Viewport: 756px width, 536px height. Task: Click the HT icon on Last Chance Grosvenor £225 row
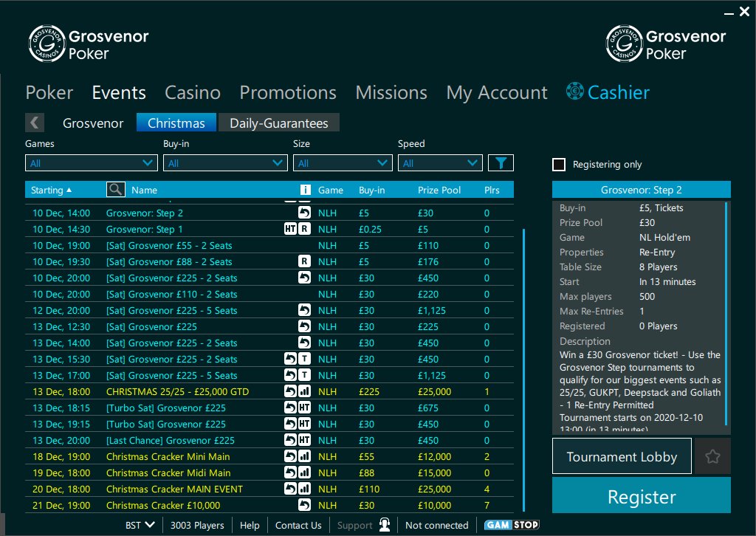[x=304, y=440]
